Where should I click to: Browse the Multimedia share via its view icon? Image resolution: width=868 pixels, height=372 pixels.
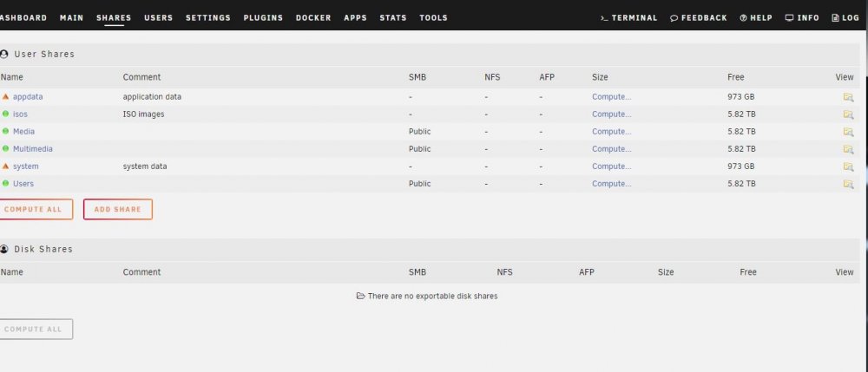(x=848, y=149)
